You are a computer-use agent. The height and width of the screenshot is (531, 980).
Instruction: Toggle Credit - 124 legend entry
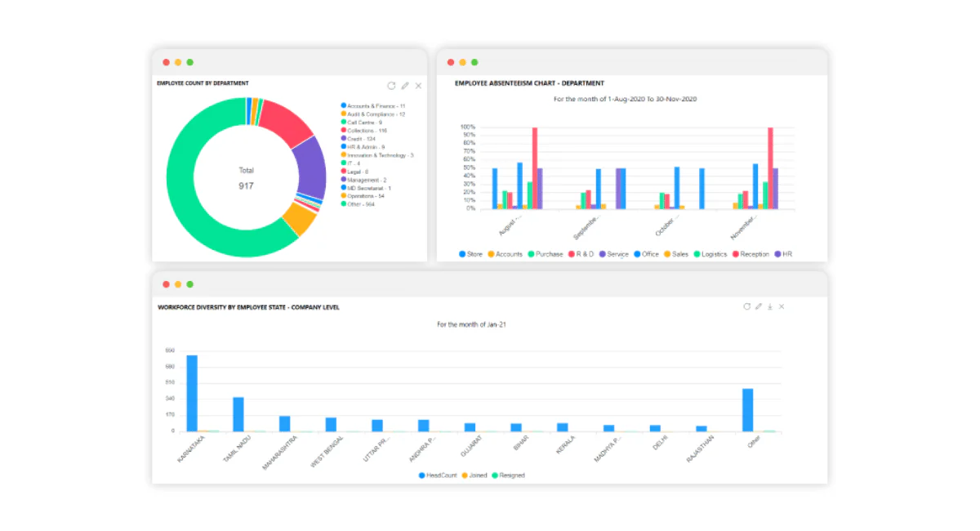(359, 139)
